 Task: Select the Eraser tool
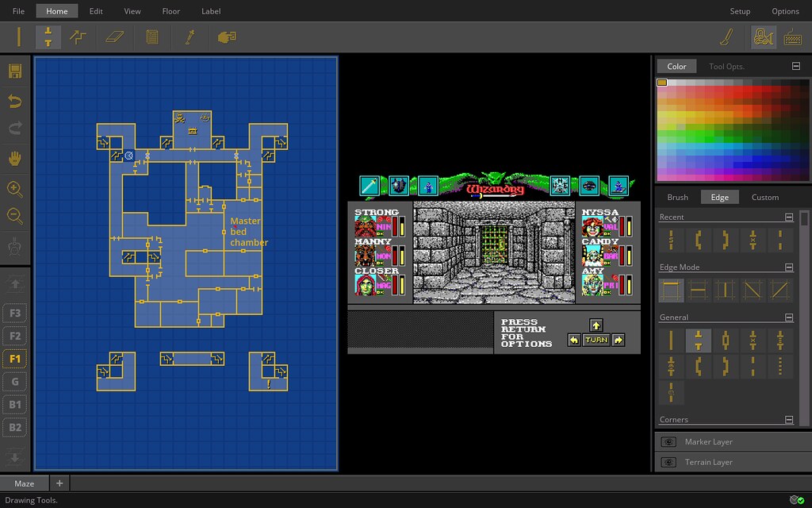[x=114, y=37]
